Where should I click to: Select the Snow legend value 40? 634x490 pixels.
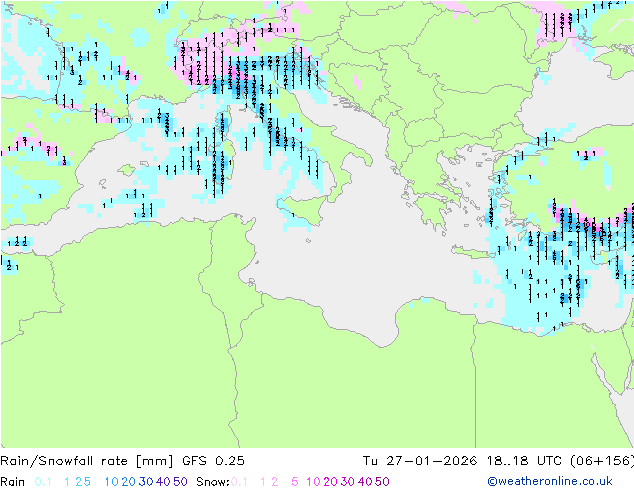365,482
